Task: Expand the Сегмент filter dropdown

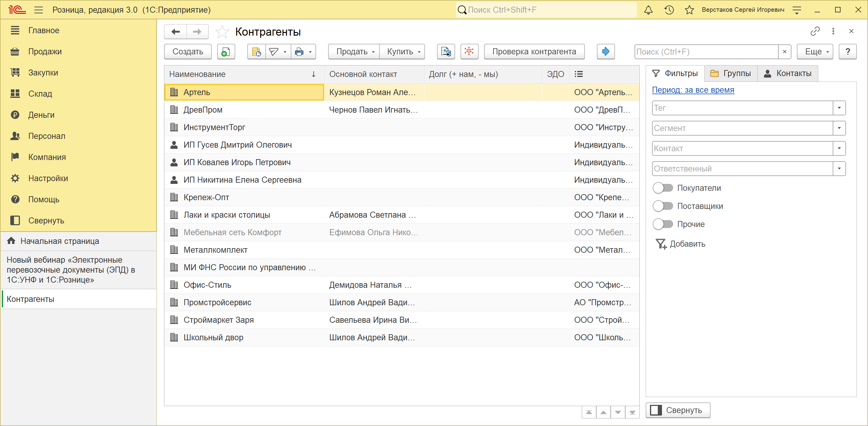Action: tap(839, 128)
